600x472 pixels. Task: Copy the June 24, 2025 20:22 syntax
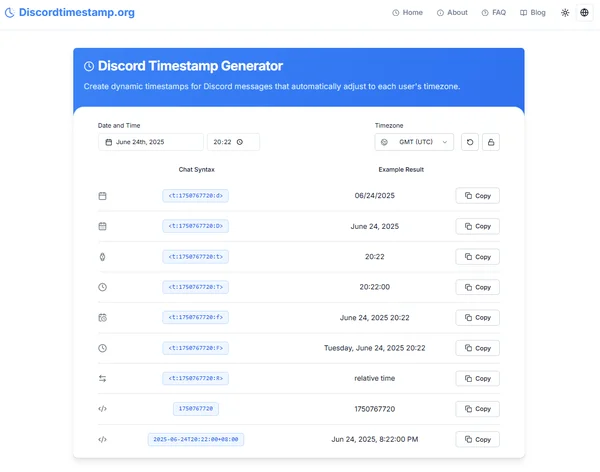(x=478, y=317)
